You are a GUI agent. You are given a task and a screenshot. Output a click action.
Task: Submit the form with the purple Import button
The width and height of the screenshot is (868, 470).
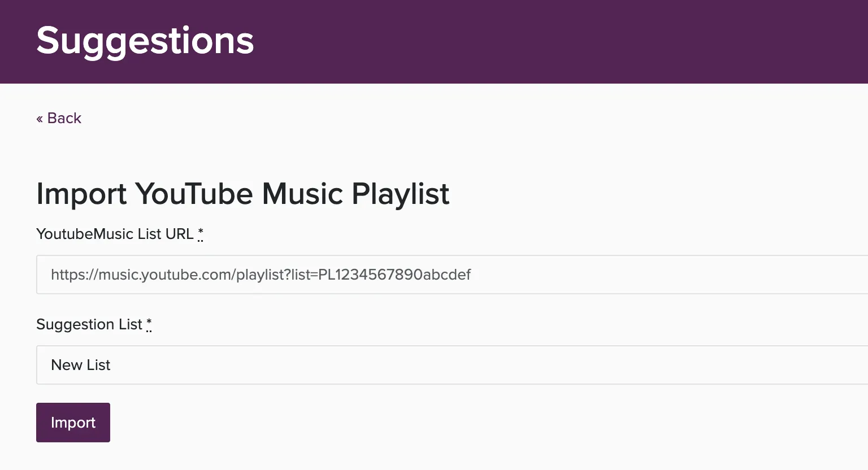pyautogui.click(x=73, y=423)
